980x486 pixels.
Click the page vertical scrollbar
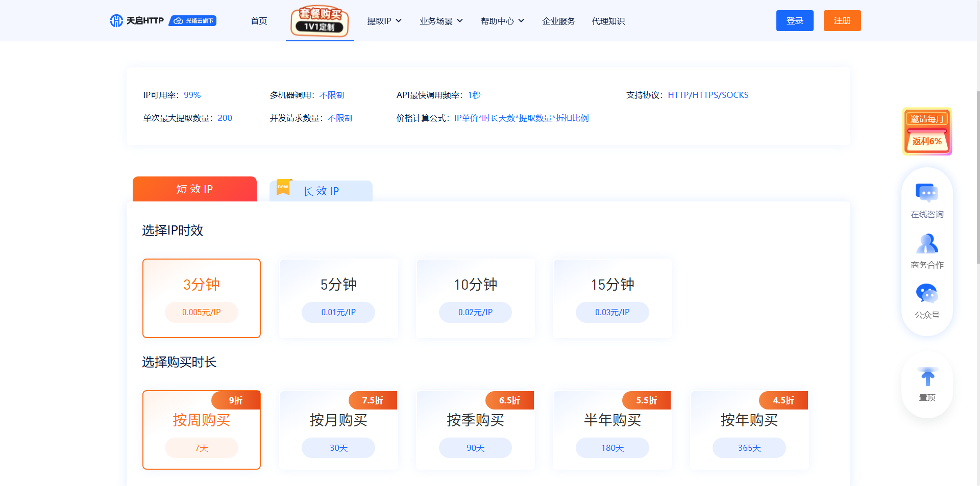click(977, 178)
